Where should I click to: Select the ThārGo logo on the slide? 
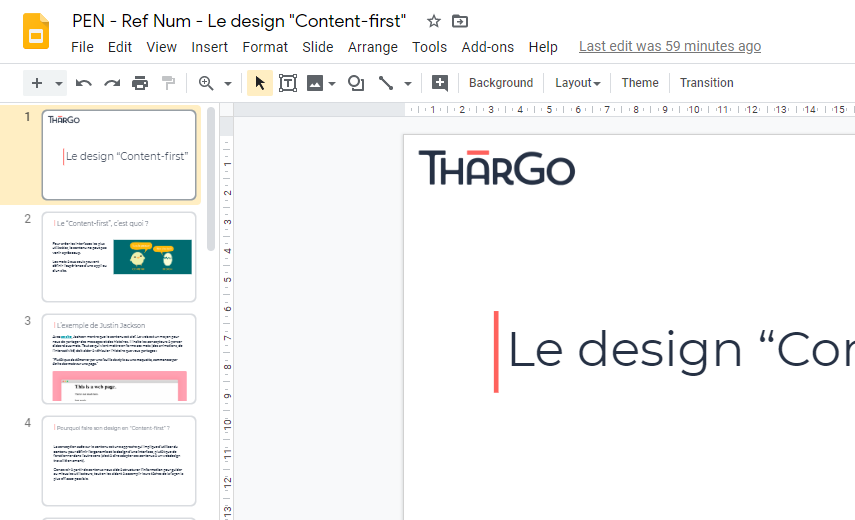(497, 168)
